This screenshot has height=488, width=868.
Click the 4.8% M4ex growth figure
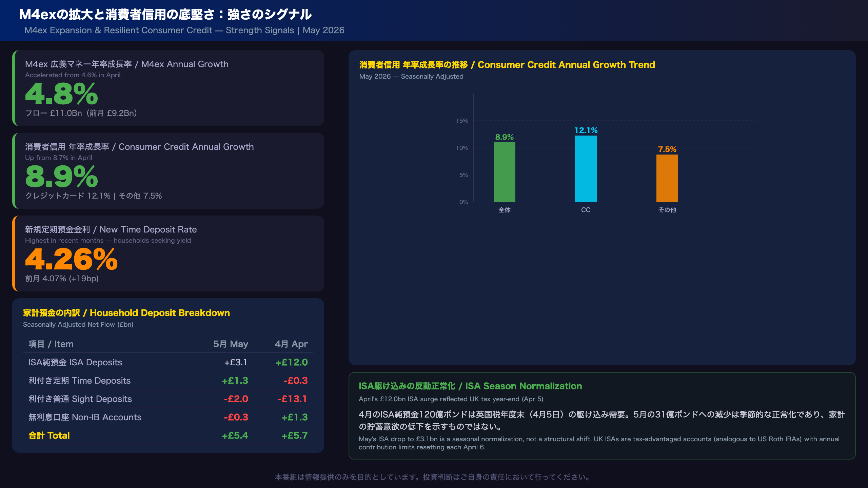(62, 94)
